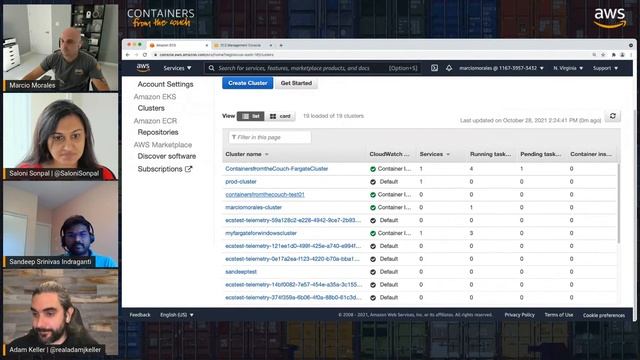640x360 pixels.
Task: Open the Privacy Policy link
Action: (x=519, y=315)
